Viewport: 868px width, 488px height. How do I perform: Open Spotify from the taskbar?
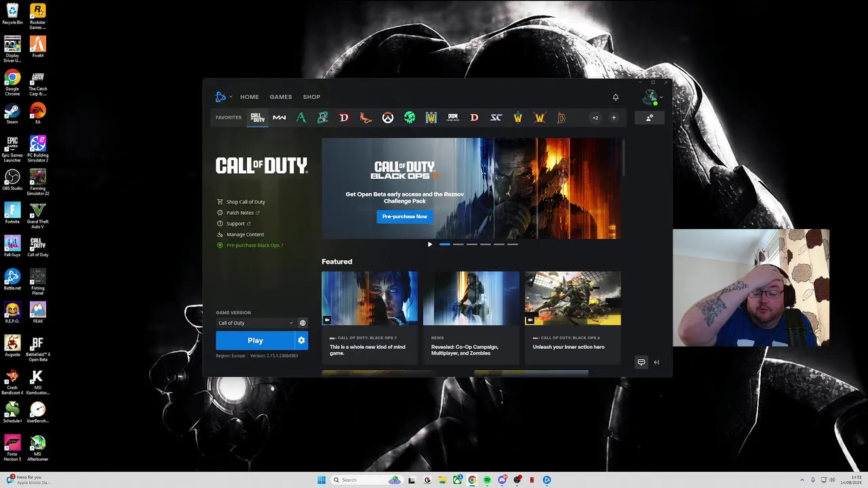(x=487, y=480)
